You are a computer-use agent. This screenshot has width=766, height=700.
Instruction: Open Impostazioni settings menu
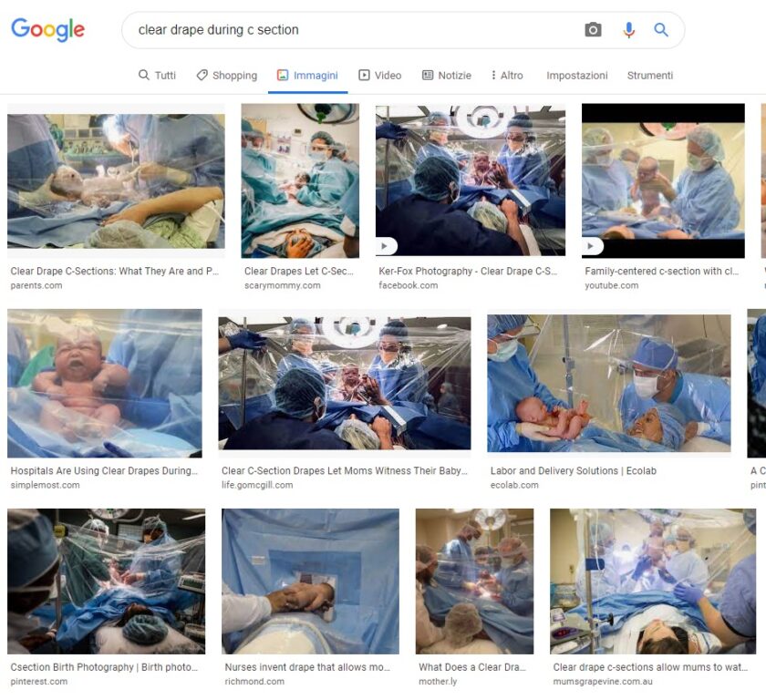pos(577,75)
